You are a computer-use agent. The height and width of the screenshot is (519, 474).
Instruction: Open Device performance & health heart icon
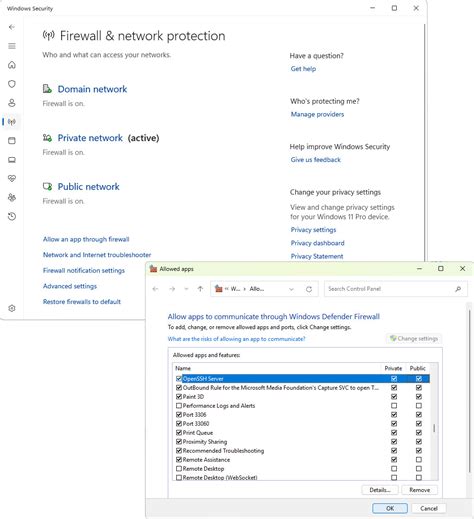[12, 179]
